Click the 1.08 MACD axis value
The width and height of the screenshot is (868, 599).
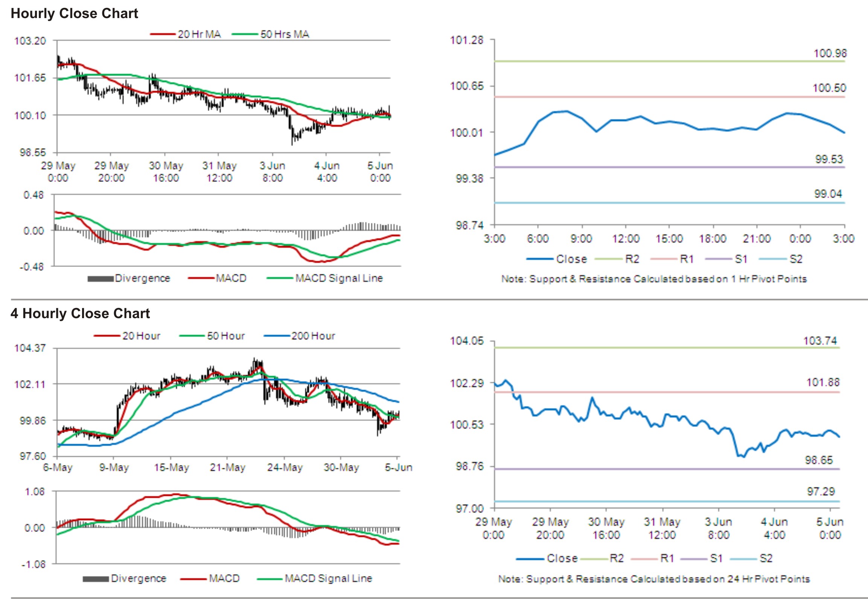(x=35, y=492)
